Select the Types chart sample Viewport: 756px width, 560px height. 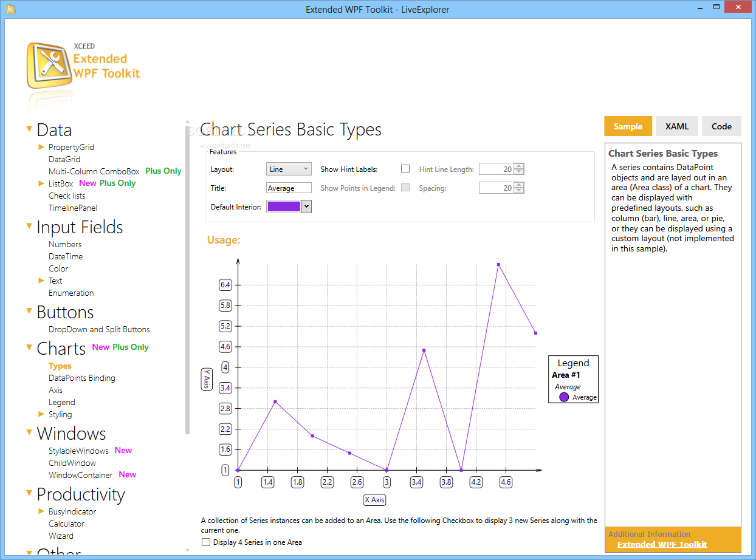(x=60, y=366)
